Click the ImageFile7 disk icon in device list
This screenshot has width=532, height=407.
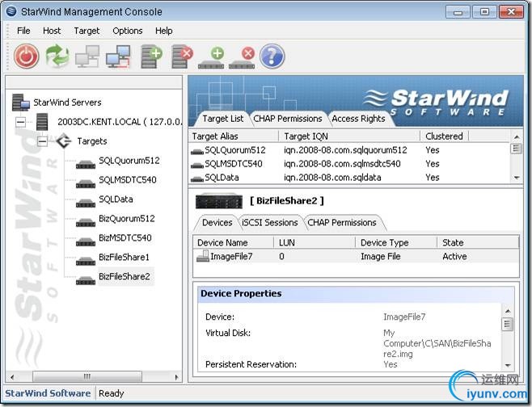click(203, 256)
